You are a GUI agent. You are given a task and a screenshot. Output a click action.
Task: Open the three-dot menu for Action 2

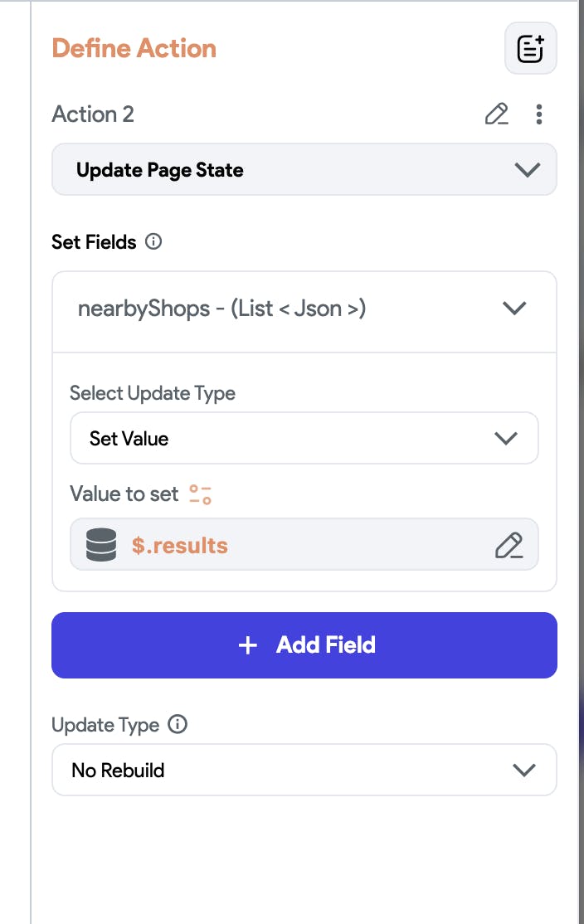tap(539, 114)
